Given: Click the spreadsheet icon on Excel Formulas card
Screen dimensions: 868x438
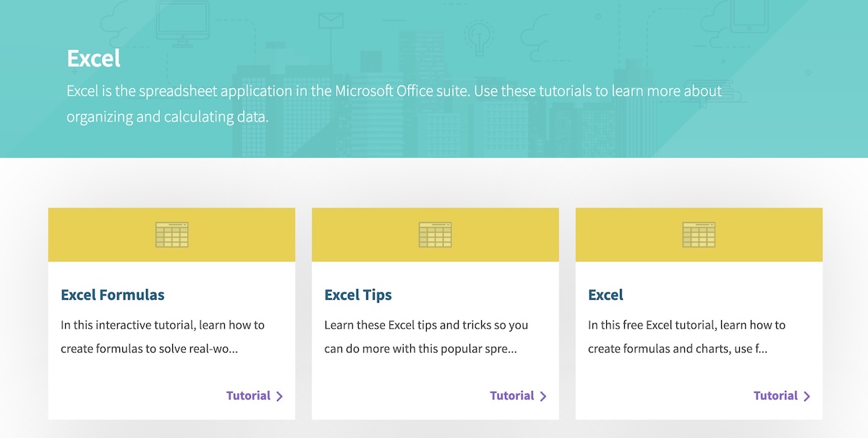Looking at the screenshot, I should pyautogui.click(x=171, y=235).
